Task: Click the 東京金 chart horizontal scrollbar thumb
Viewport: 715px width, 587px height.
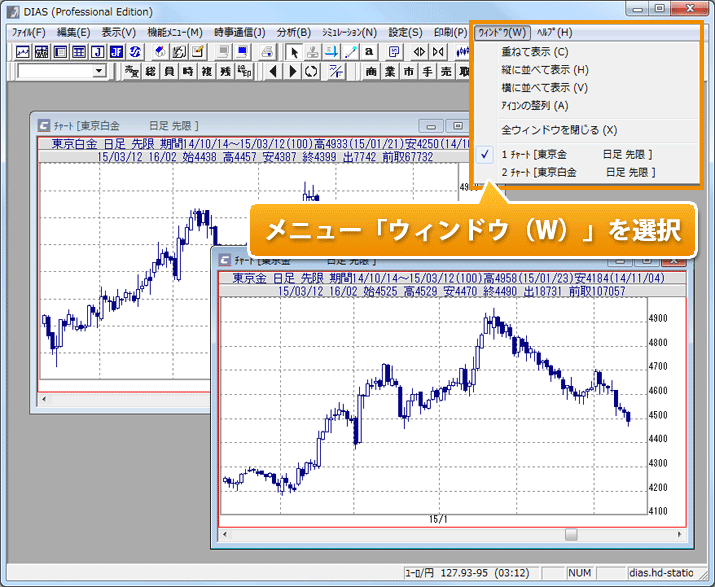Action: [x=571, y=534]
